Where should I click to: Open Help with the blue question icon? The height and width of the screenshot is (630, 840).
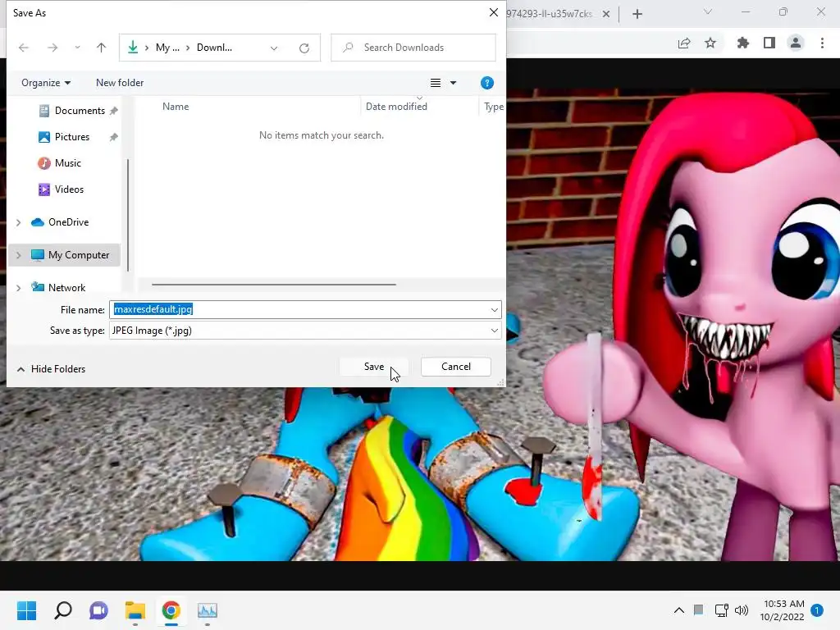tap(487, 83)
